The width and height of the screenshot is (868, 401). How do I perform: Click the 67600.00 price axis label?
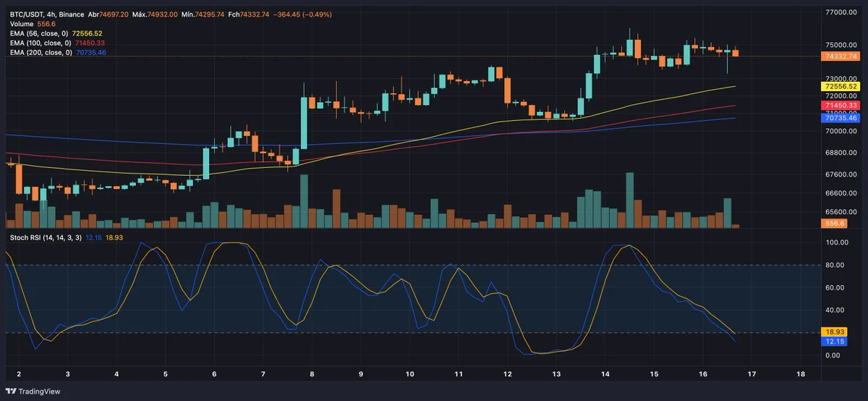[x=843, y=174]
